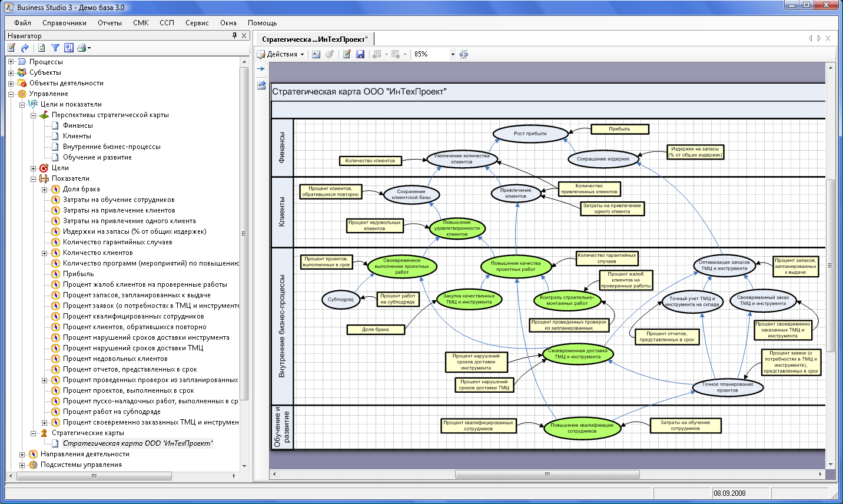The height and width of the screenshot is (504, 843).
Task: Click the Сокращение издержек goal ellipse
Action: (603, 159)
